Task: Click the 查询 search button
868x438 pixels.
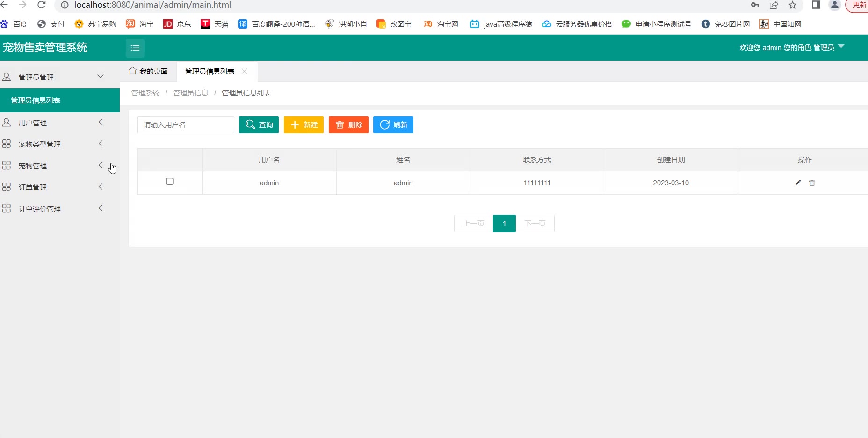Action: click(259, 124)
